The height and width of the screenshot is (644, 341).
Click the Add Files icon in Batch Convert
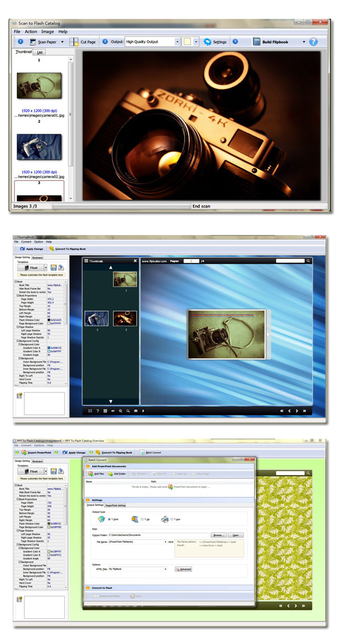pos(90,474)
